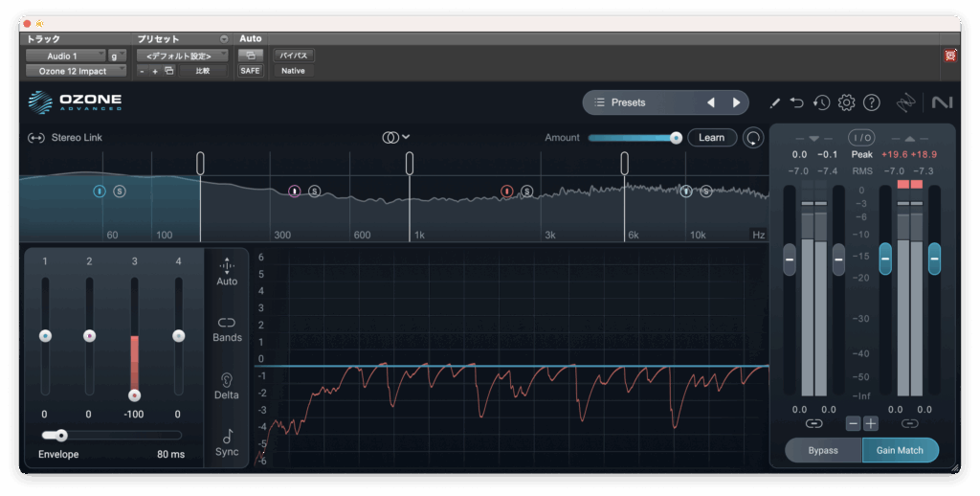
Task: Select the next preset arrow
Action: coord(736,102)
